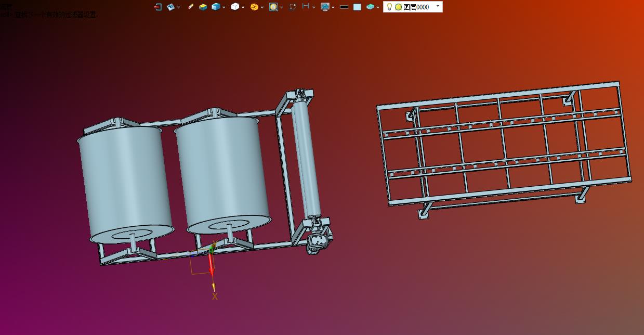Viewport: 644px width, 335px height.
Task: Expand the blue cube shading dropdown
Action: [x=224, y=7]
